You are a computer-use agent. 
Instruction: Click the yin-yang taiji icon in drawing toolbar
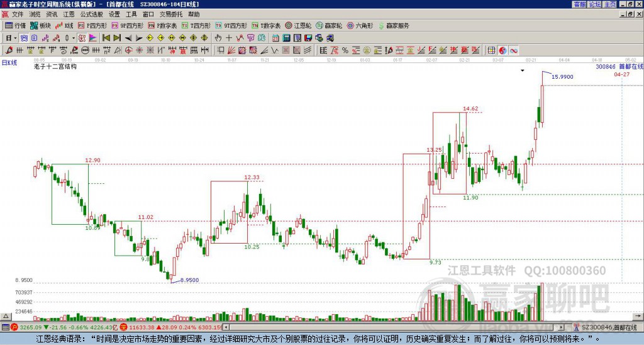pos(503,50)
